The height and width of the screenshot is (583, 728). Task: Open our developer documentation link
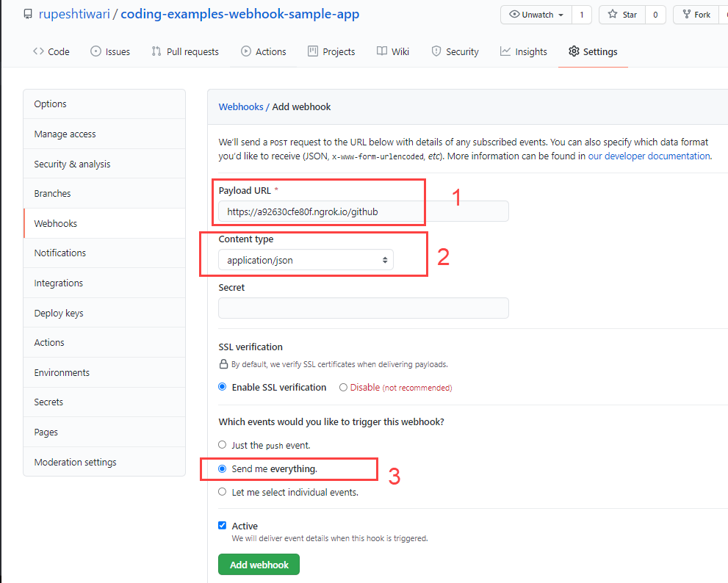tap(649, 156)
